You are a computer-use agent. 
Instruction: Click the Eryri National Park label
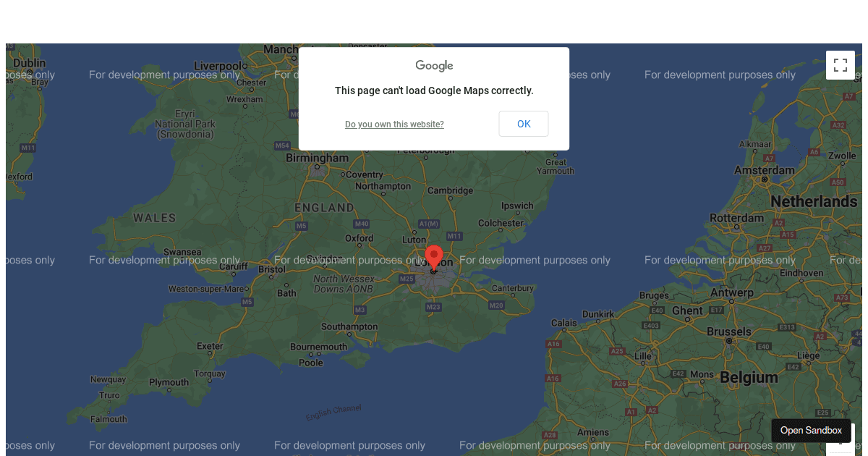coord(185,124)
